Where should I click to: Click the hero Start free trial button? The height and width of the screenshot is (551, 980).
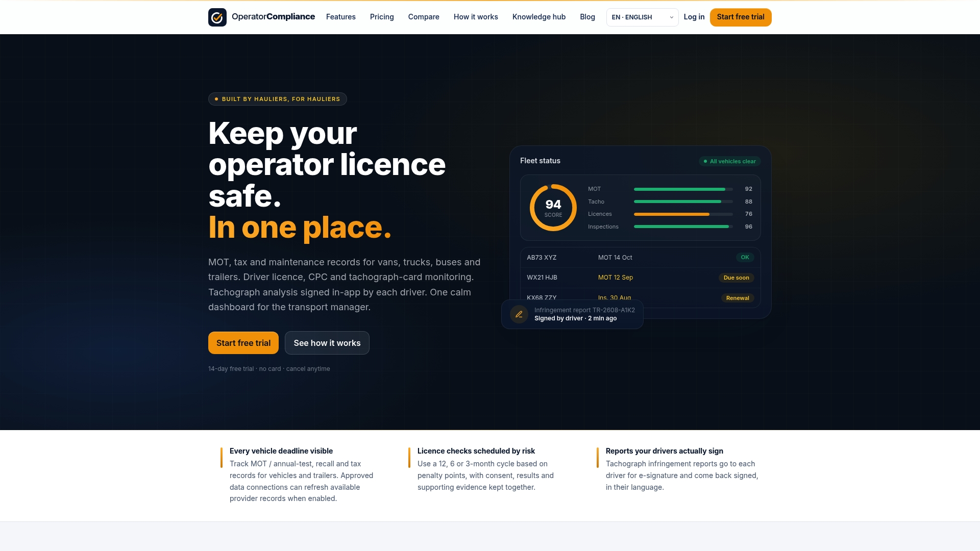[x=243, y=343]
